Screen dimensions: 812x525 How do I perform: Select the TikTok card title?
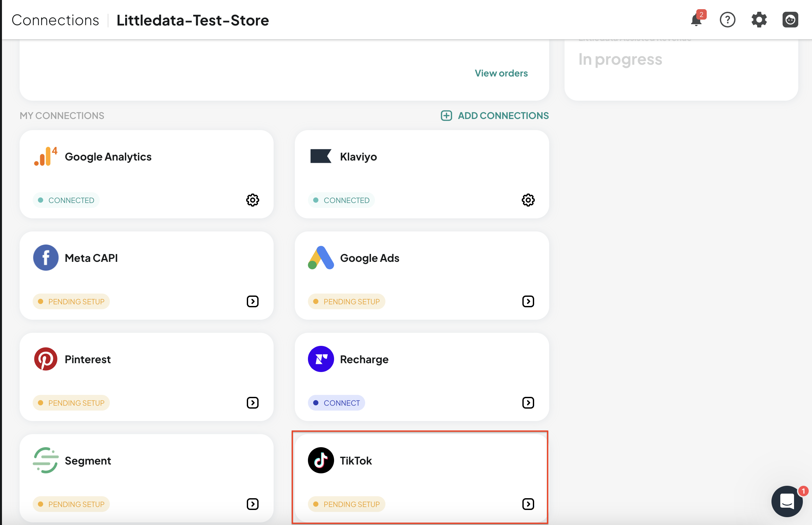tap(356, 461)
